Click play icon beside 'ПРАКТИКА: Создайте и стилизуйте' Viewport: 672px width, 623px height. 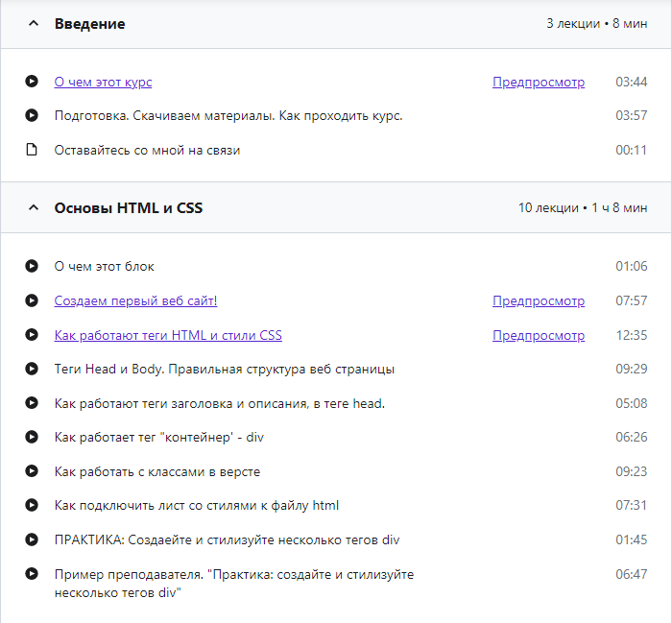coord(32,540)
